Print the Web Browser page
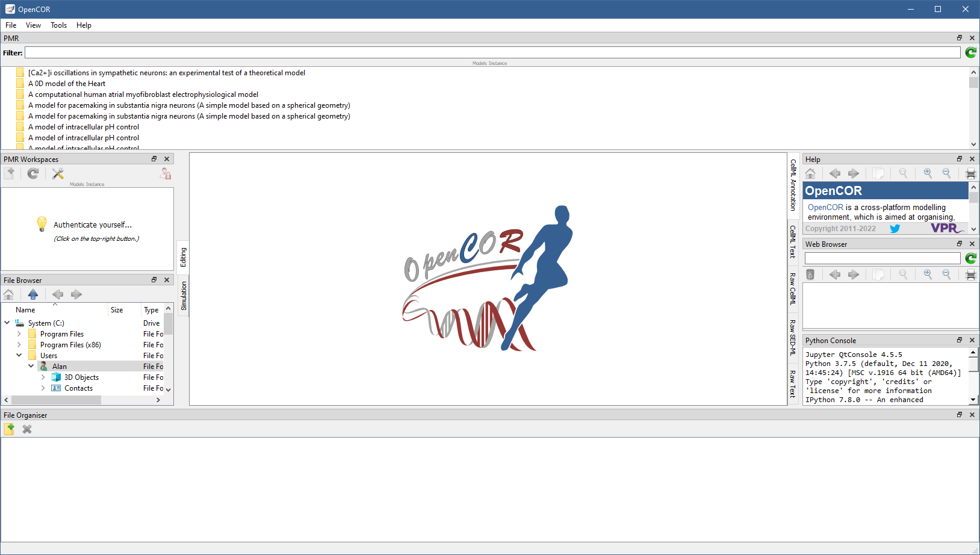 point(970,275)
